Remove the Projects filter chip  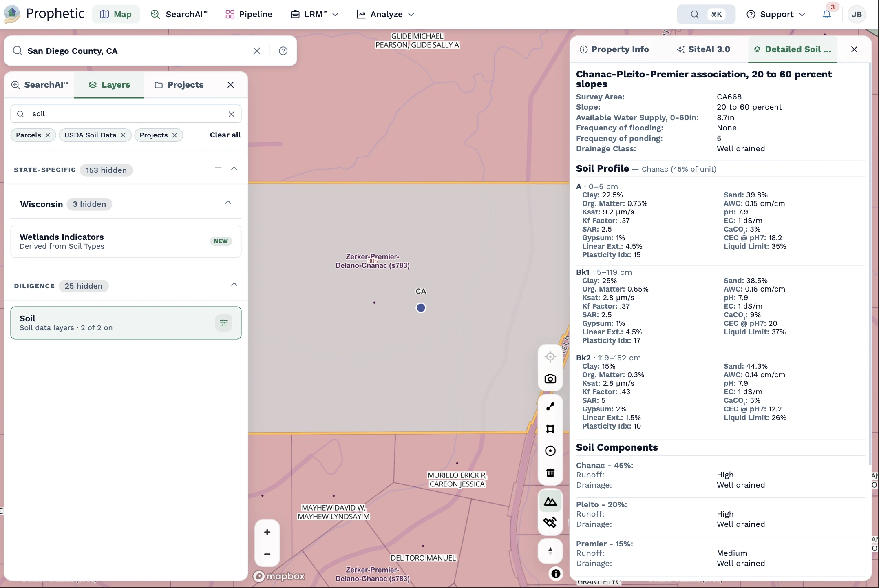click(174, 135)
